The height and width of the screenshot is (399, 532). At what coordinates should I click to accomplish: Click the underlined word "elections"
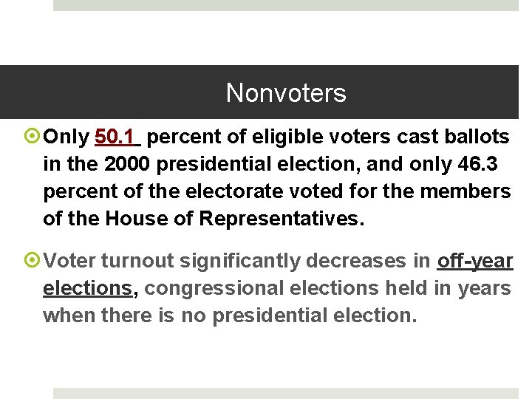(x=89, y=288)
